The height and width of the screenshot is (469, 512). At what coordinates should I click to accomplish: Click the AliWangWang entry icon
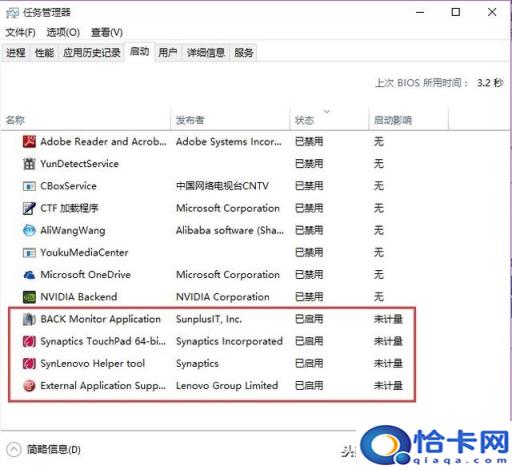coord(29,230)
